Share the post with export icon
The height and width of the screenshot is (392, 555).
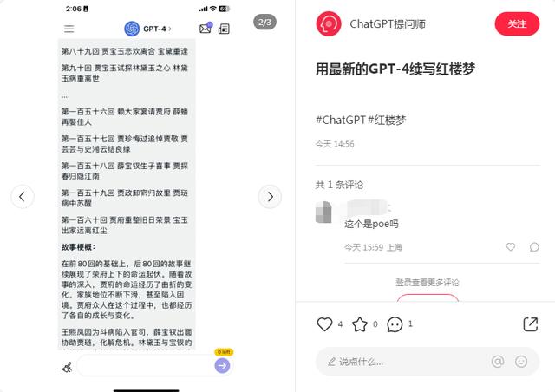(531, 324)
